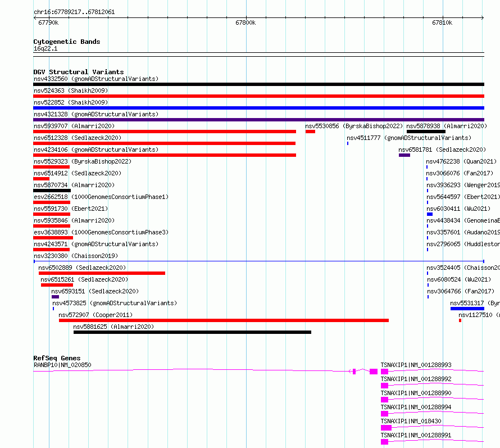
Task: Open nsv4762238 (Quan2021) label
Action: [x=461, y=161]
